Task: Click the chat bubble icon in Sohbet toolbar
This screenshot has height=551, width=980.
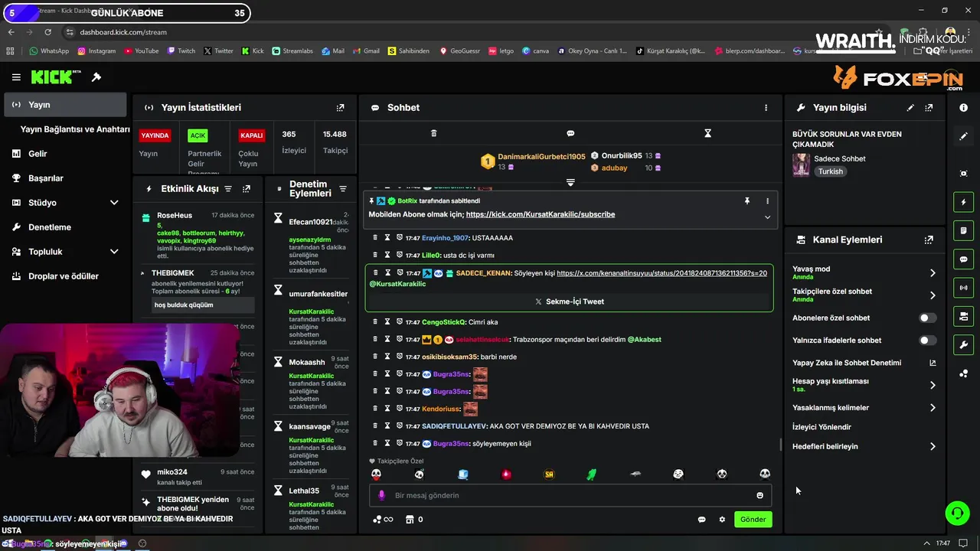Action: (x=570, y=133)
